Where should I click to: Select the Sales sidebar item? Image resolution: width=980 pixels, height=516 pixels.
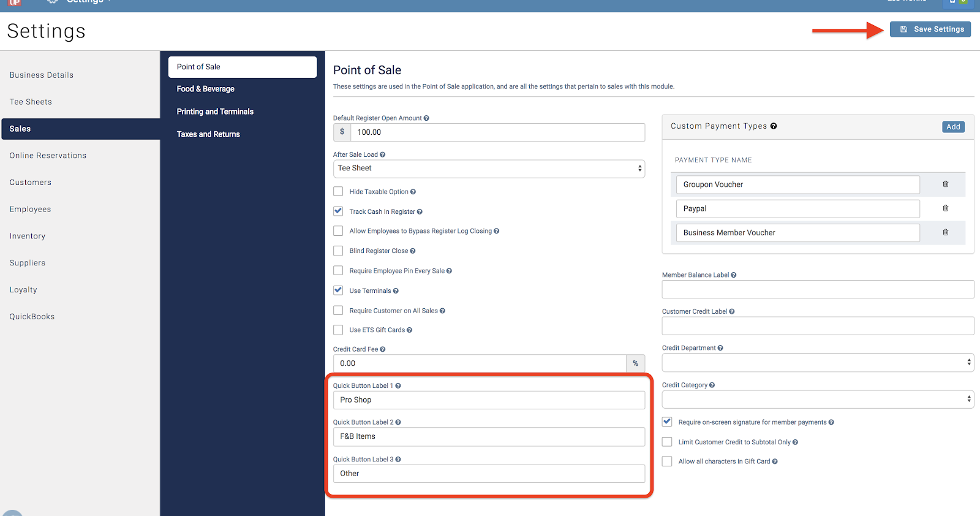pyautogui.click(x=80, y=129)
